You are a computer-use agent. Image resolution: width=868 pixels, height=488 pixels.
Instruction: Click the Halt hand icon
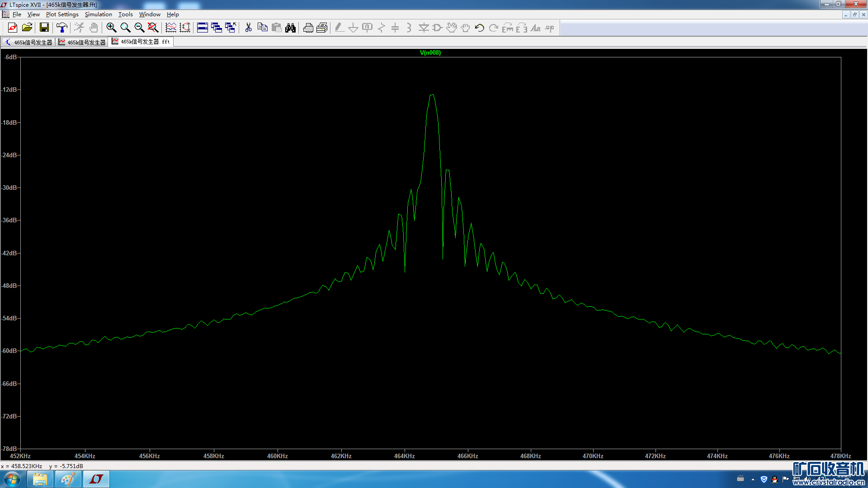coord(94,28)
